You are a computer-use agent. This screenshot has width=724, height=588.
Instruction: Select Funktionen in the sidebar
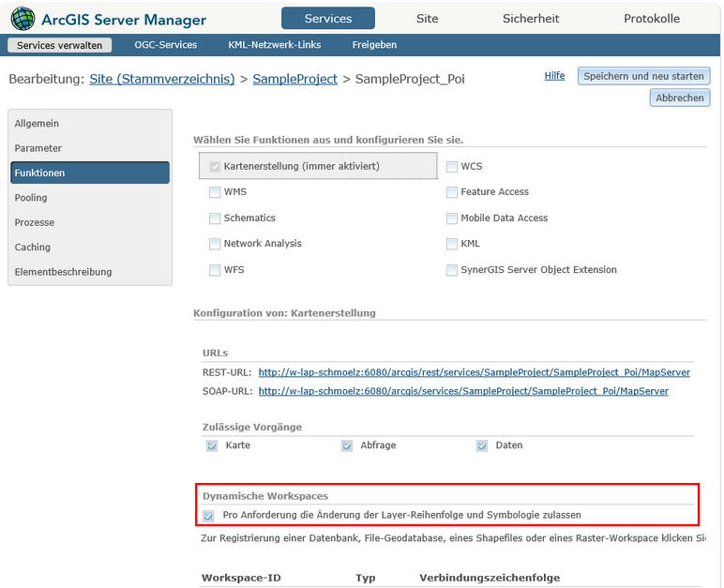coord(90,173)
